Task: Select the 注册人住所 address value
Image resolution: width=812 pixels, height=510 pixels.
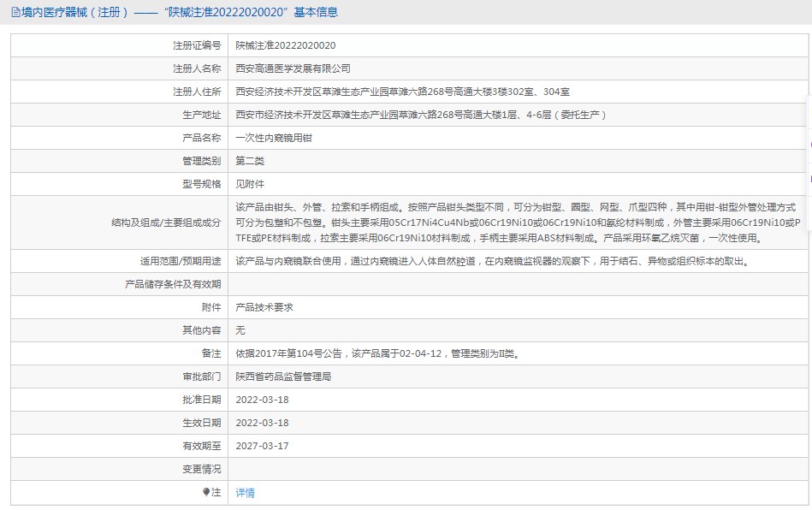Action: coord(402,92)
